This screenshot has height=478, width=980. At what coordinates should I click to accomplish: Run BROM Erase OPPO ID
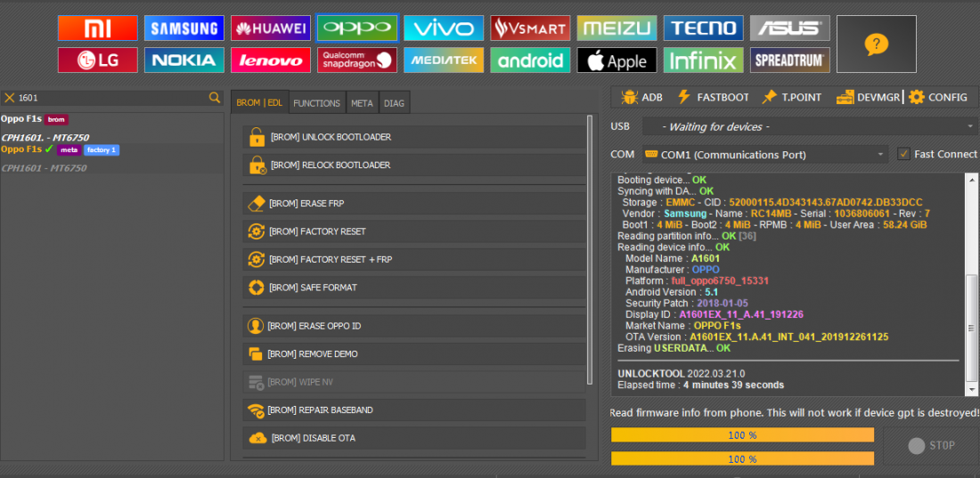[x=413, y=326]
